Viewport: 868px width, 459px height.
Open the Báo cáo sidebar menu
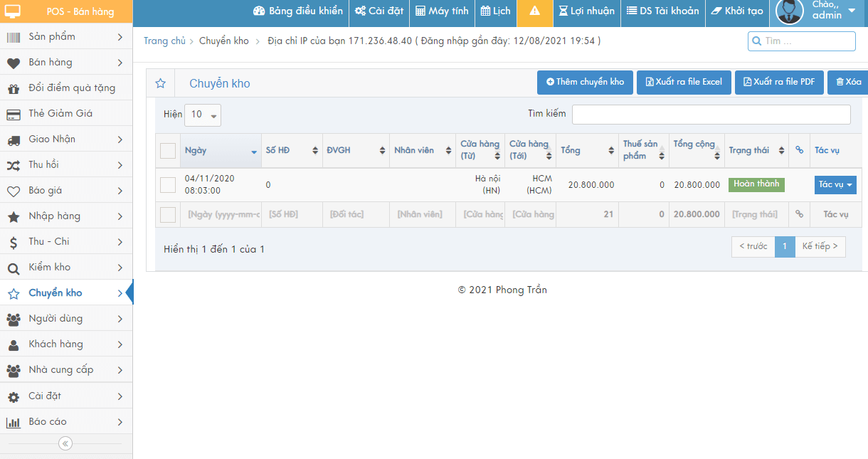click(66, 422)
